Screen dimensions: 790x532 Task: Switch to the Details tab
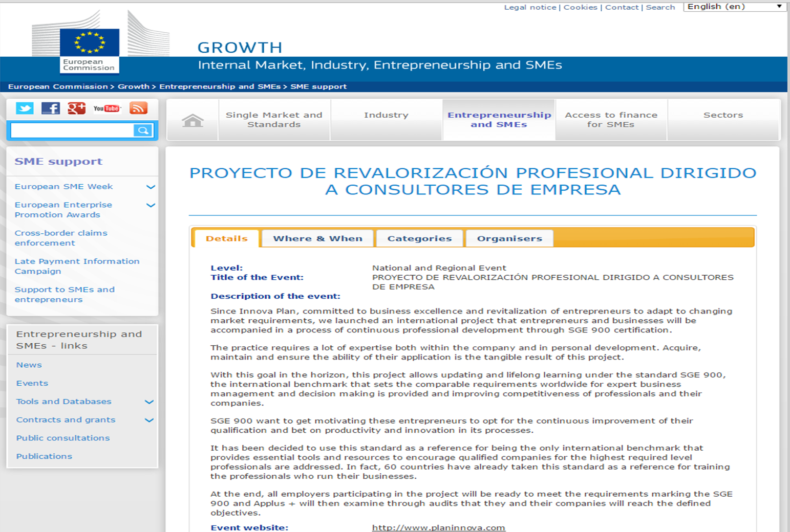226,238
